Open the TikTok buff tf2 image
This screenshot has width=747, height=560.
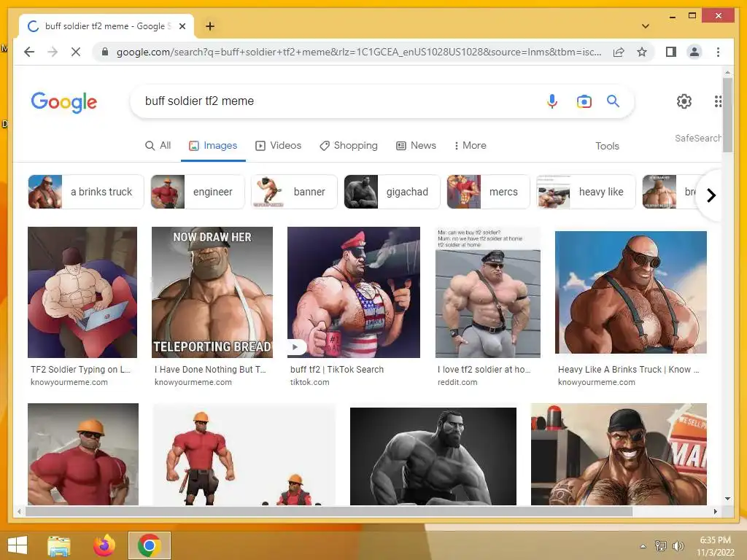[x=354, y=292]
